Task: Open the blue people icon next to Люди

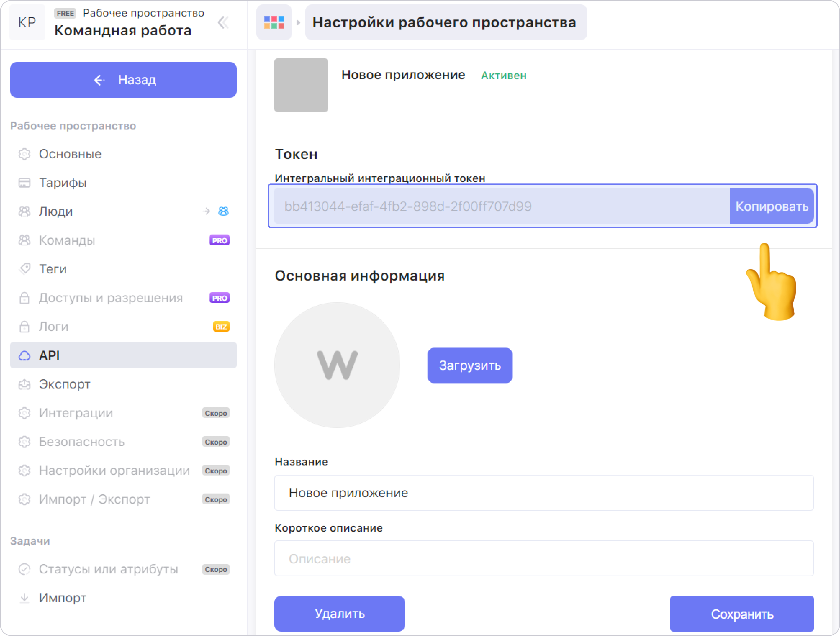Action: tap(223, 211)
